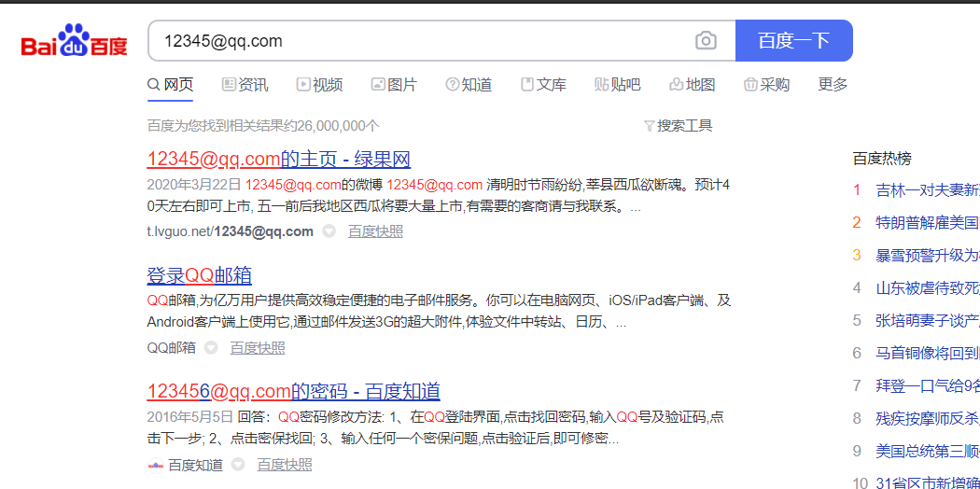980x489 pixels.
Task: Expand dropdown arrow next to QQ邮箱 source
Action: click(x=211, y=347)
